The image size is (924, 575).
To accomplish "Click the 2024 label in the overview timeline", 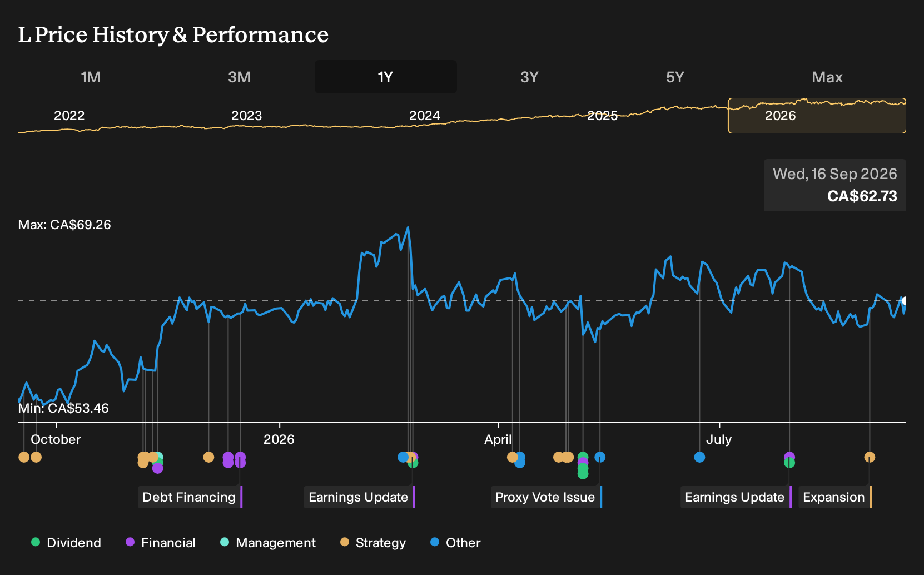I will 424,116.
